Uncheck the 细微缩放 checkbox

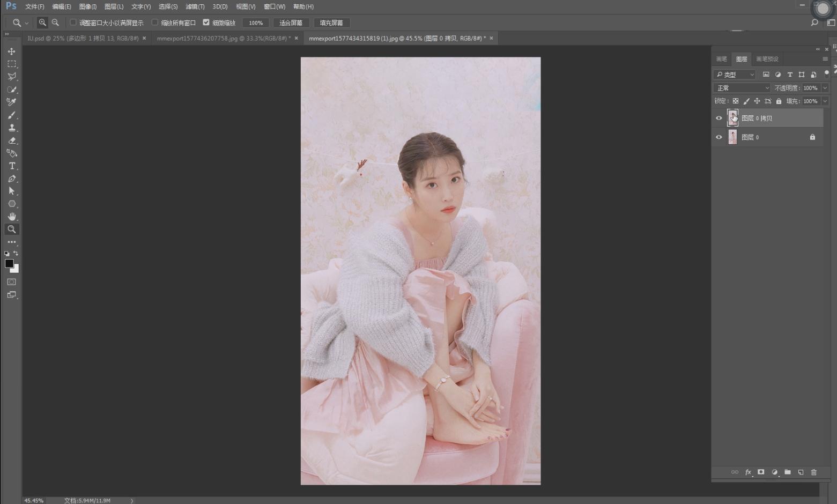[206, 23]
